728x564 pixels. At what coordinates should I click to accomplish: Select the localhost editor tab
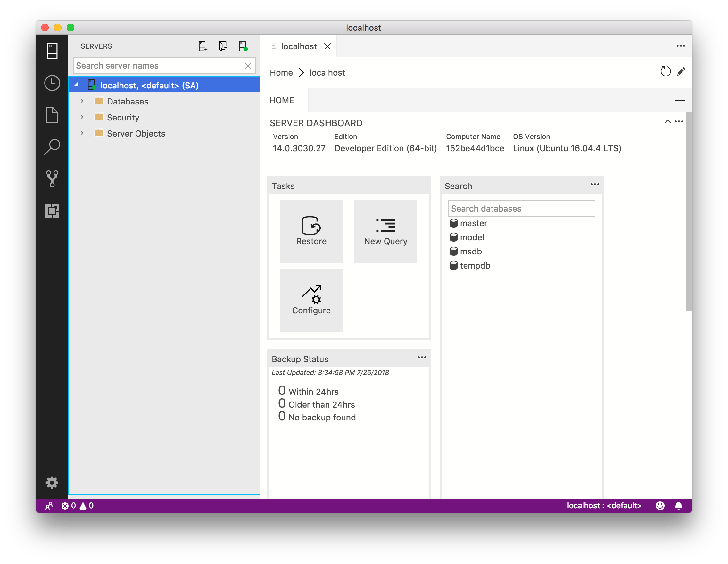[299, 46]
